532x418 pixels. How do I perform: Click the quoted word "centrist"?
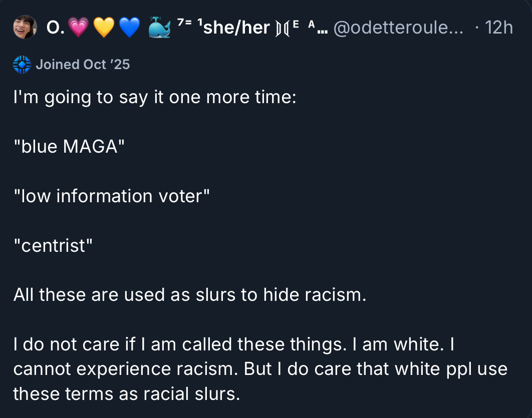coord(53,245)
